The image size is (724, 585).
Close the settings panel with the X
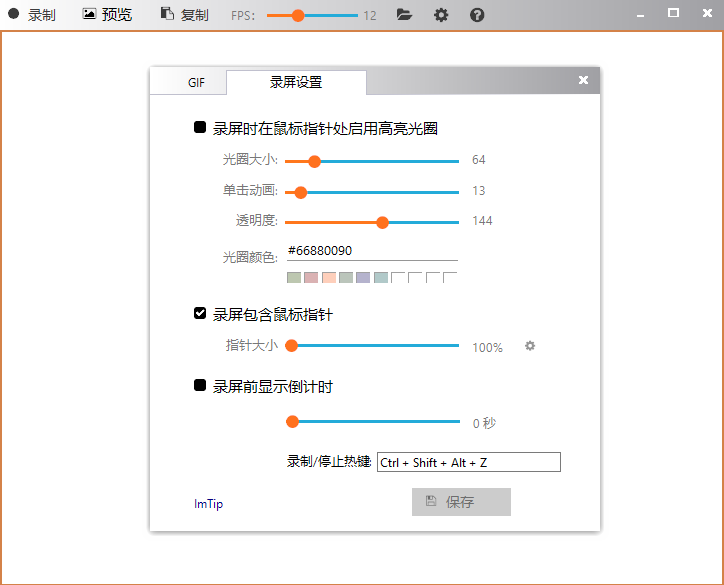pos(584,81)
